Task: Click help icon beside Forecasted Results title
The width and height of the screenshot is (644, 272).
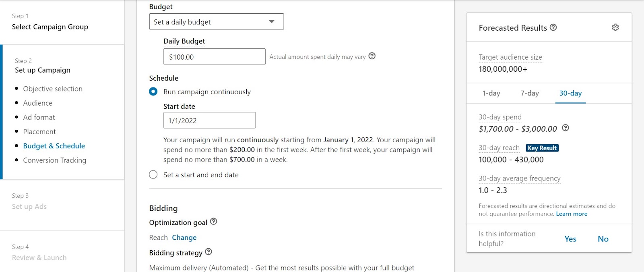Action: tap(553, 27)
